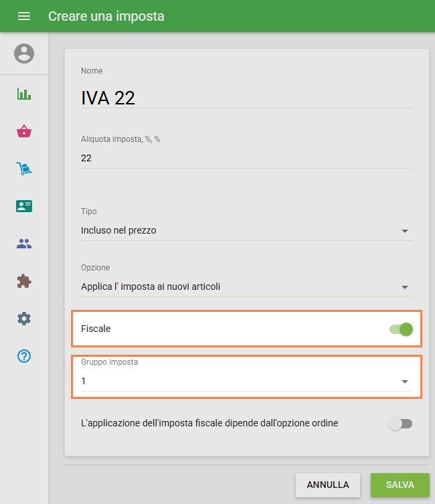Click the Nome field containing IVA 22
Screen dimensions: 435x504
(x=246, y=98)
